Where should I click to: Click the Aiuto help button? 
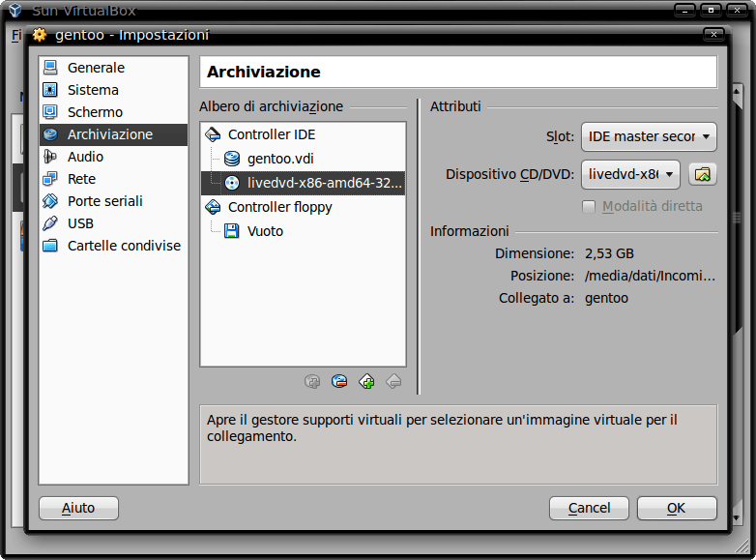(x=78, y=508)
